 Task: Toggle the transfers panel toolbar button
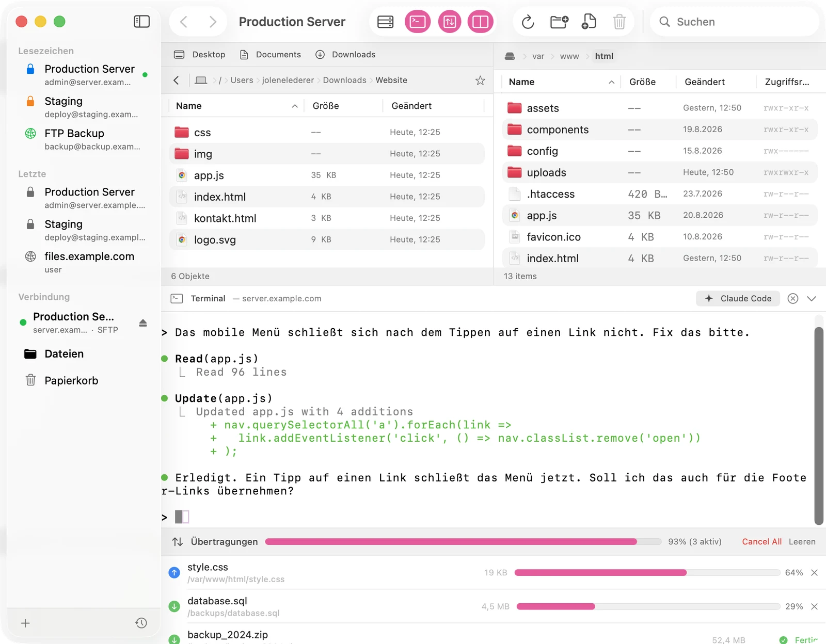pos(450,22)
